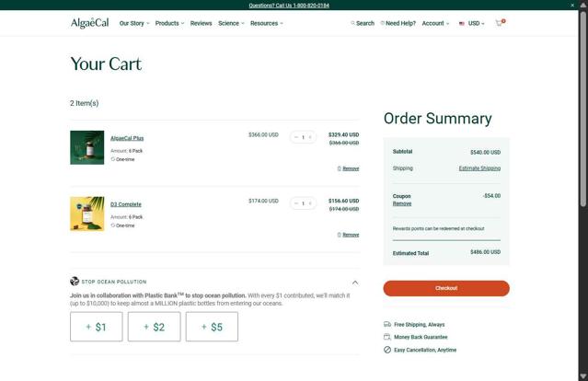The width and height of the screenshot is (588, 381).
Task: Click the '2 Item(s)' text
Action: click(85, 103)
